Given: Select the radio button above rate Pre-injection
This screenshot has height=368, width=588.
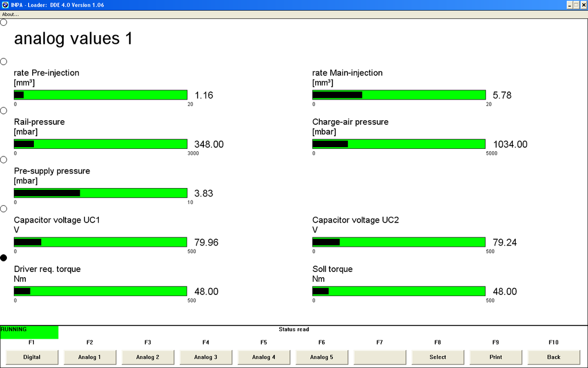Looking at the screenshot, I should pyautogui.click(x=3, y=62).
